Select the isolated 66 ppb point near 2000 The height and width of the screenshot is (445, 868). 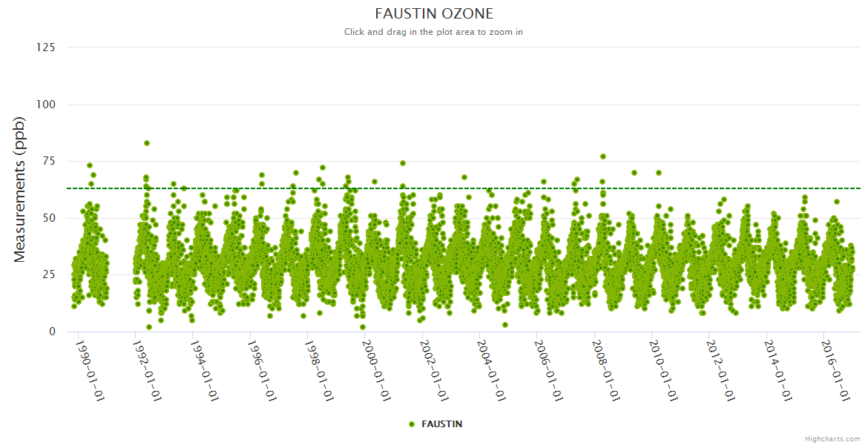[375, 182]
